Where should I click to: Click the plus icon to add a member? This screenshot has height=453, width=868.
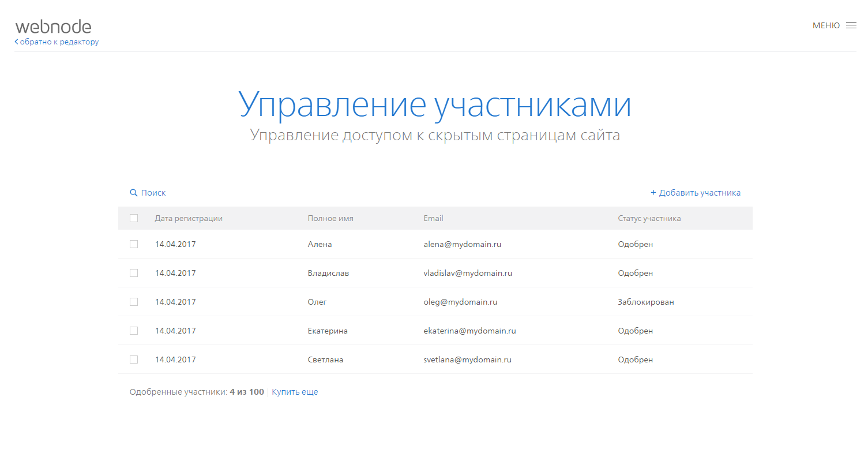point(653,193)
